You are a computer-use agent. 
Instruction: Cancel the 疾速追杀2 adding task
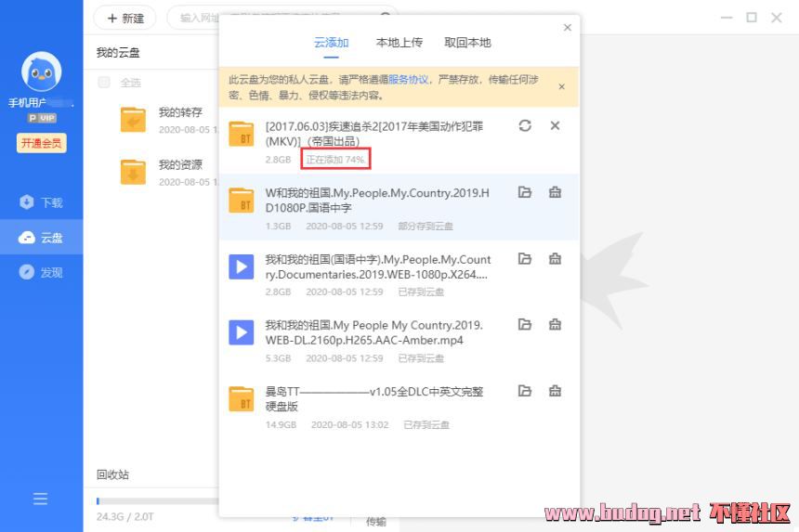pos(555,126)
